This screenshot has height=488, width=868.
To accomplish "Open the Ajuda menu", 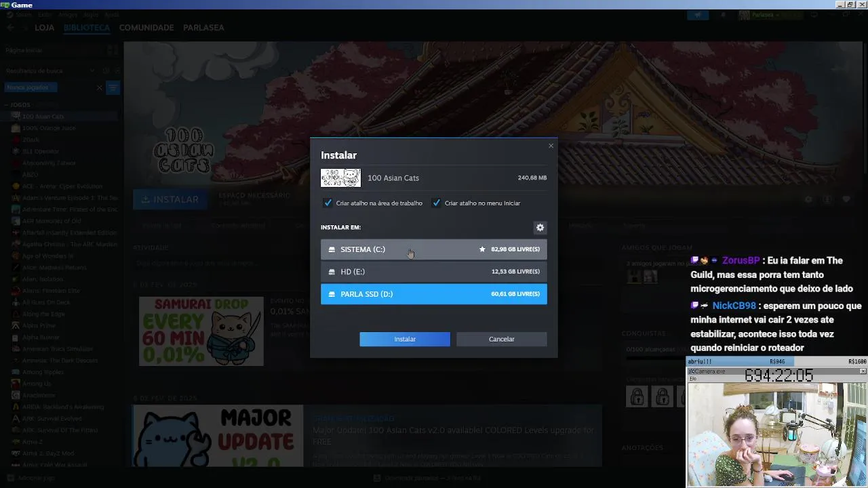I will tap(112, 14).
